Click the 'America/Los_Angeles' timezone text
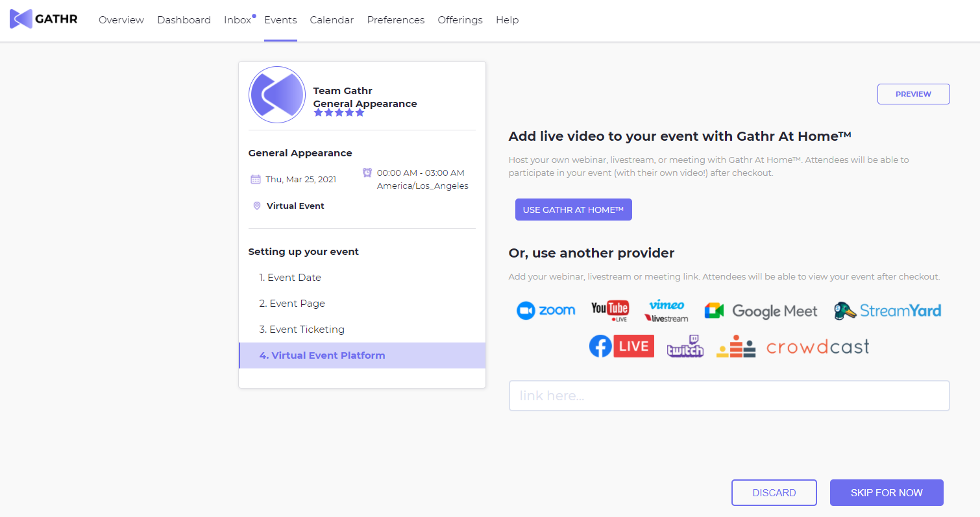 click(423, 186)
